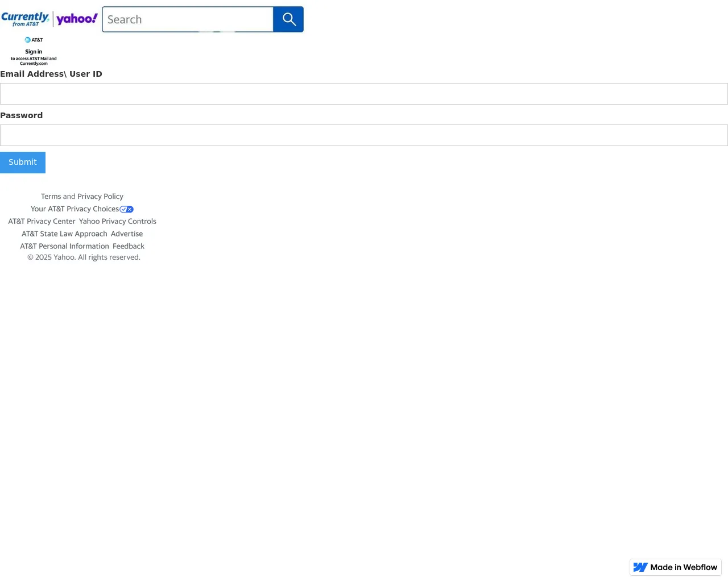Viewport: 728px width, 582px height.
Task: Open AT&T Personal Information link
Action: (64, 247)
